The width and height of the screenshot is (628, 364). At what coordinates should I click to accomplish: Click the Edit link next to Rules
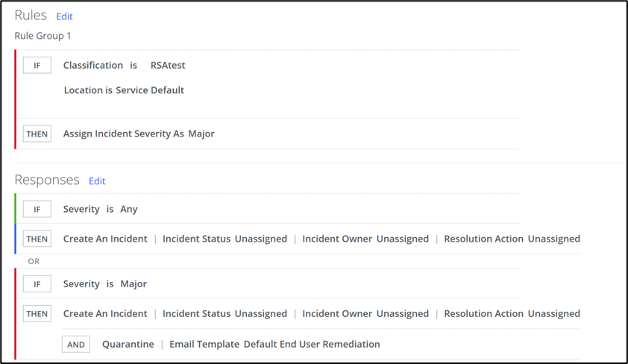coord(64,16)
